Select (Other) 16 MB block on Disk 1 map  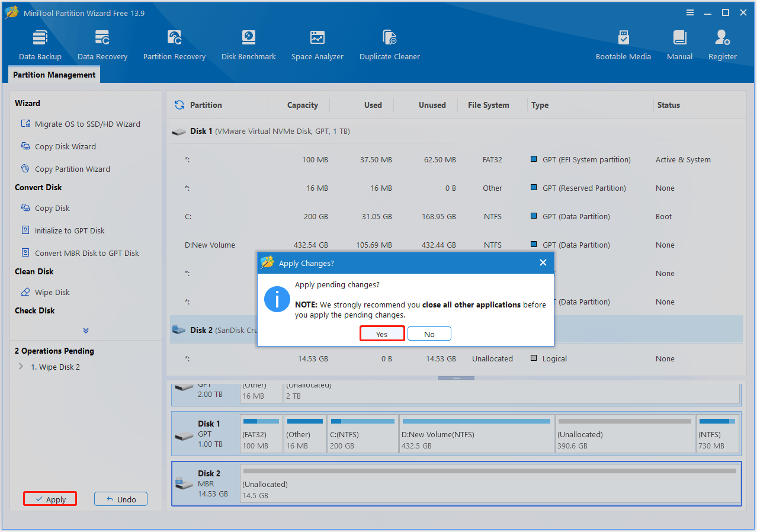point(305,434)
